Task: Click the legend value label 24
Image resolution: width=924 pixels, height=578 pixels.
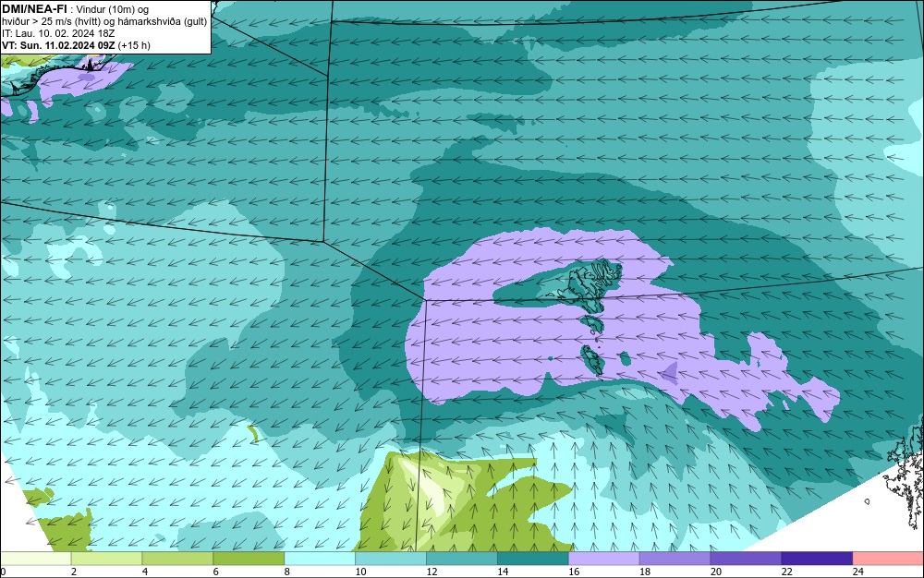Action: tap(858, 572)
